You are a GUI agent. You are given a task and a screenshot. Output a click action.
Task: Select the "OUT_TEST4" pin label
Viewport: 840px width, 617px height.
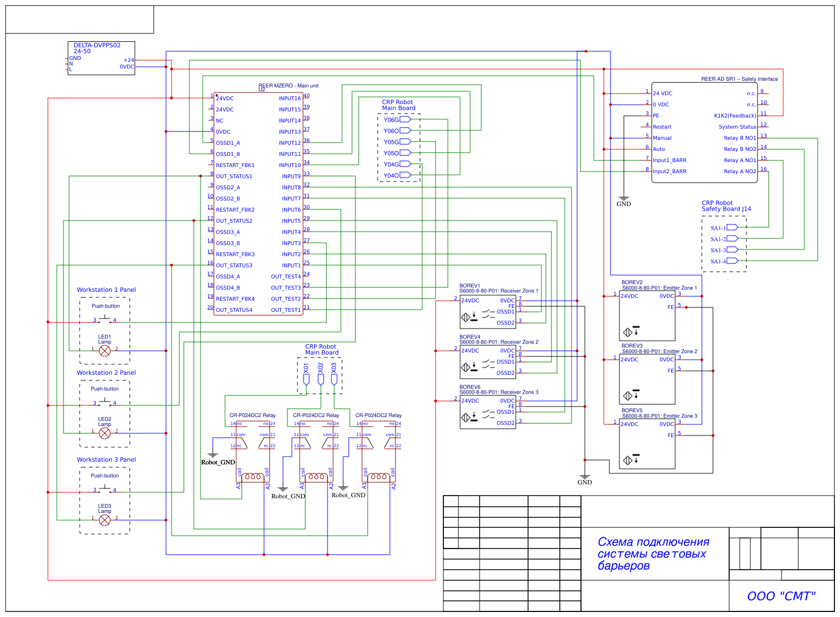coord(286,277)
